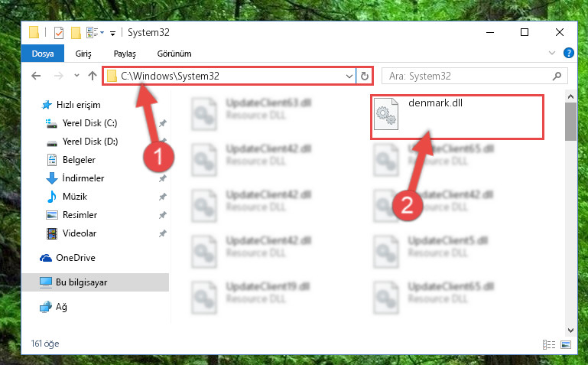Click the search magnifier icon
The width and height of the screenshot is (588, 365).
coord(557,77)
